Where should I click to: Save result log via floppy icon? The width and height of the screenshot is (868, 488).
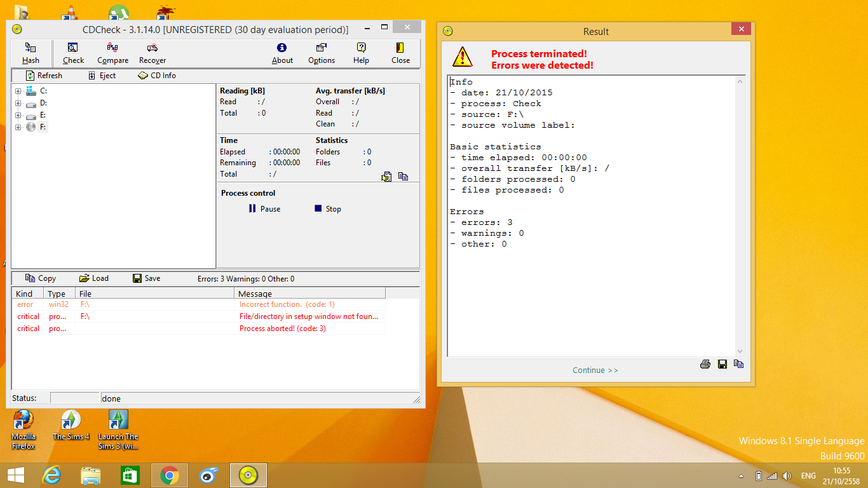tap(722, 364)
